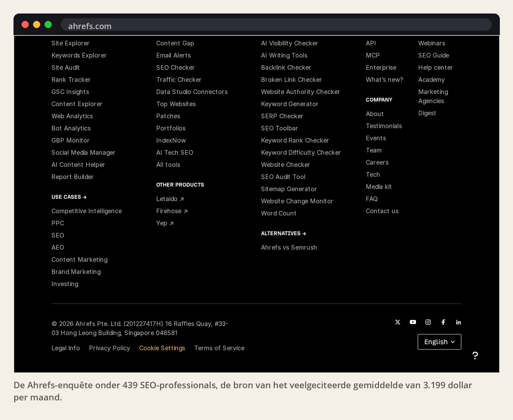Open the API link
Screen dimensions: 513x420
click(x=371, y=43)
